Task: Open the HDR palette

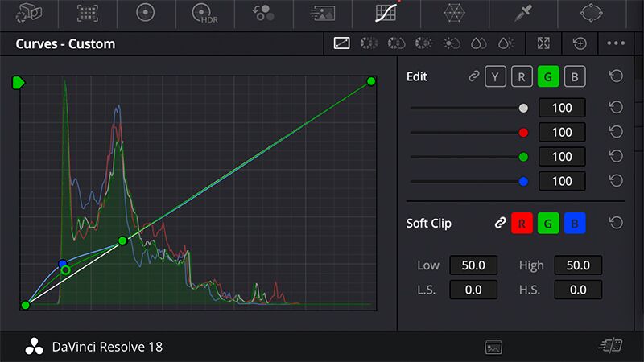Action: (x=204, y=13)
